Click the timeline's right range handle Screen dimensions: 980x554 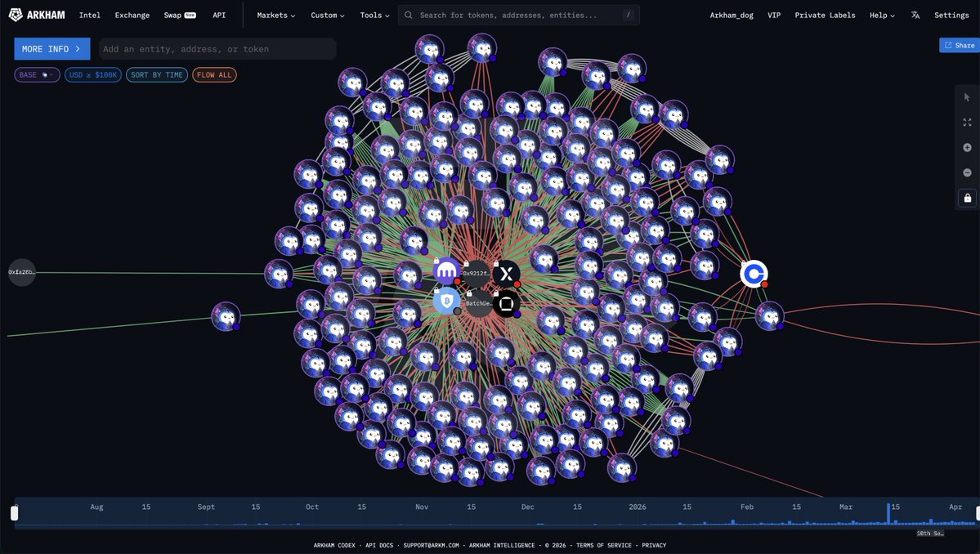pos(978,513)
